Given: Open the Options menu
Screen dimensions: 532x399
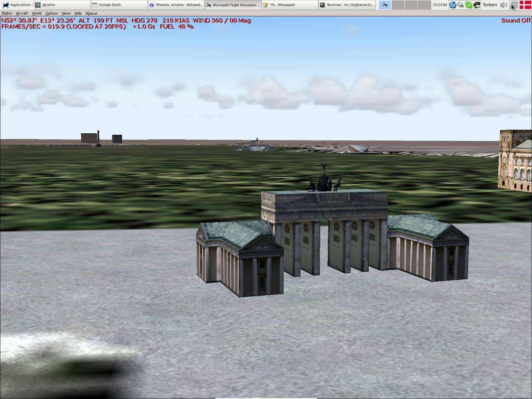Looking at the screenshot, I should coord(52,13).
